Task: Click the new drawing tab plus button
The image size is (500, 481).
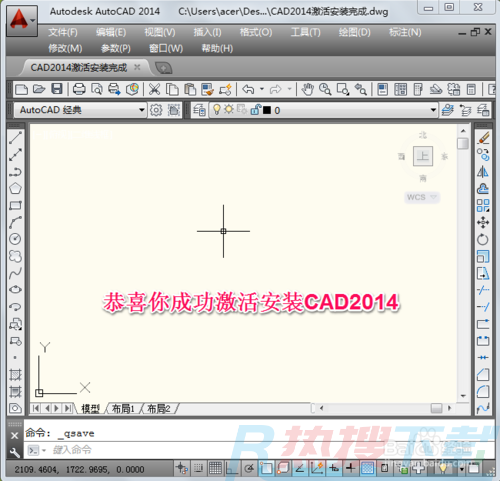Action: tap(163, 68)
